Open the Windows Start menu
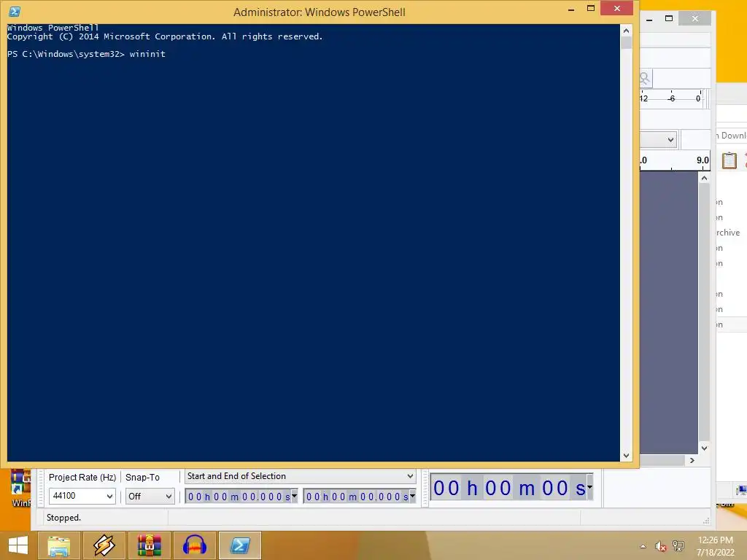Screen dimensions: 747x560 (18, 545)
